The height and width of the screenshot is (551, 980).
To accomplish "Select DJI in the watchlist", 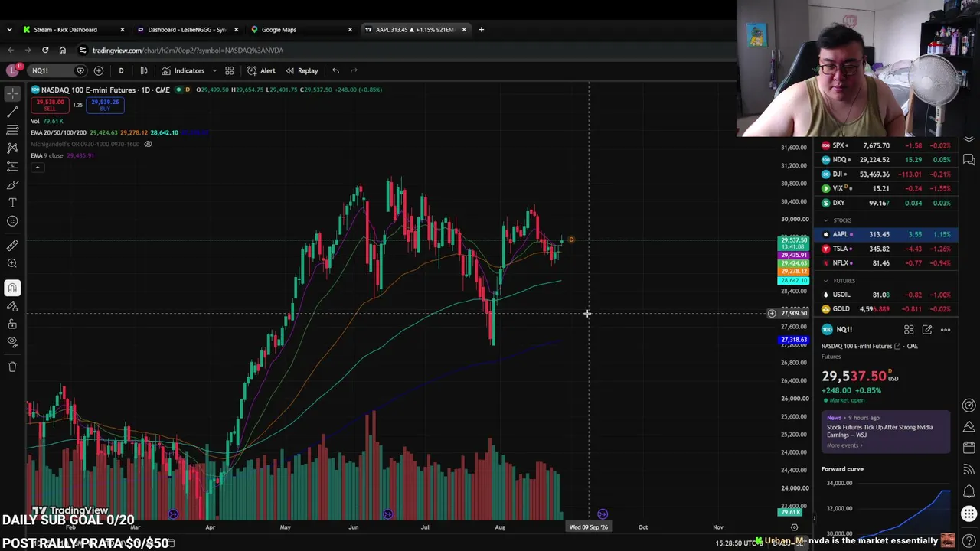I will click(886, 174).
